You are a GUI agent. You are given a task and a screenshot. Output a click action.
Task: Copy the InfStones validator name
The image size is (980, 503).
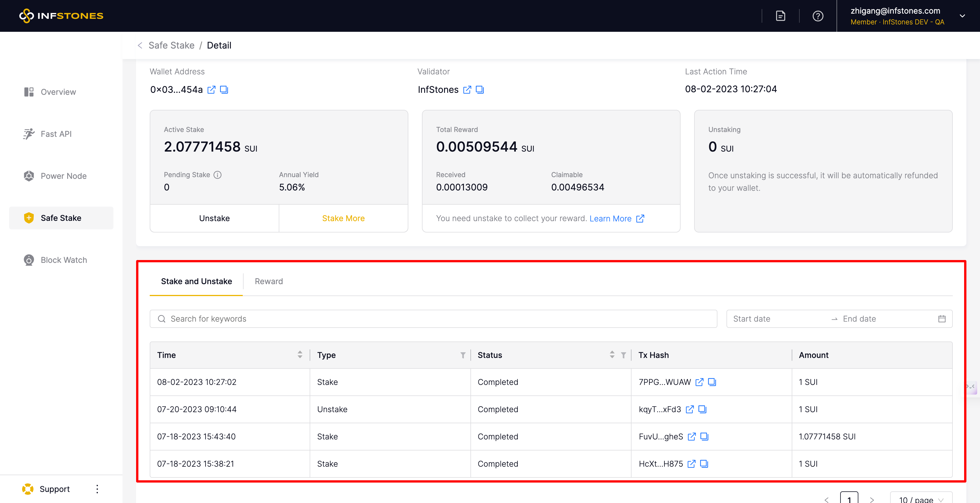[480, 89]
